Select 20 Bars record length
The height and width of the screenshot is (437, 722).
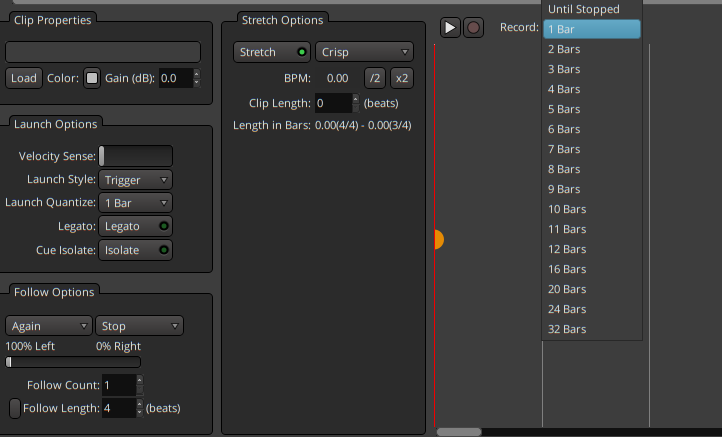click(x=592, y=289)
